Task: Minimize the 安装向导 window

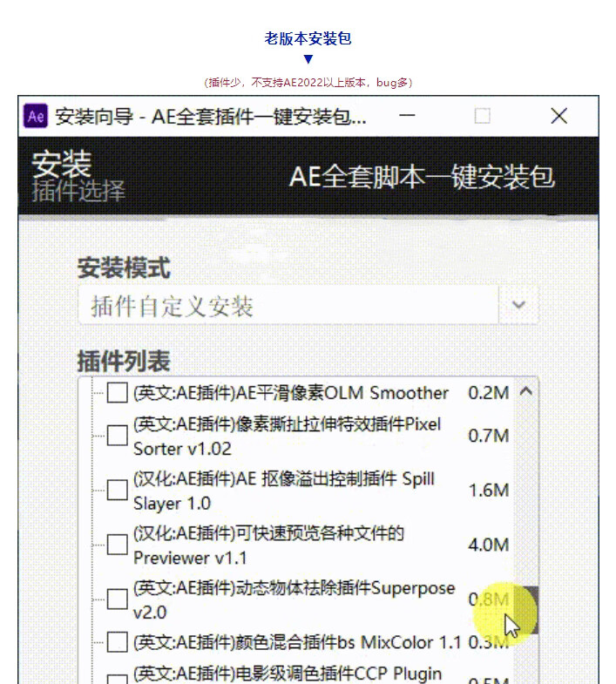Action: (407, 116)
